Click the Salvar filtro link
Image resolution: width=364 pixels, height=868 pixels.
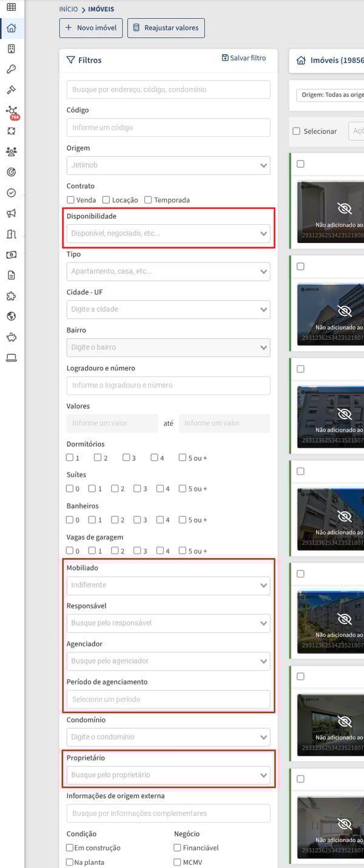coord(244,58)
